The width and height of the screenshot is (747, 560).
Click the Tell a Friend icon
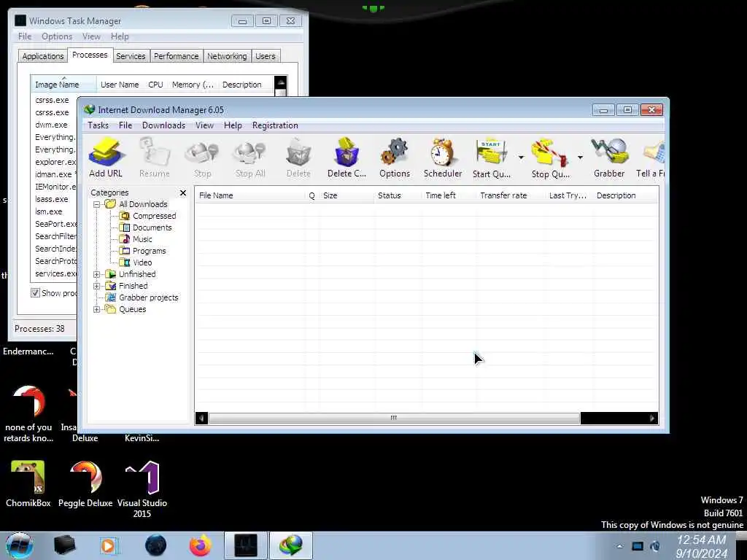pos(651,158)
